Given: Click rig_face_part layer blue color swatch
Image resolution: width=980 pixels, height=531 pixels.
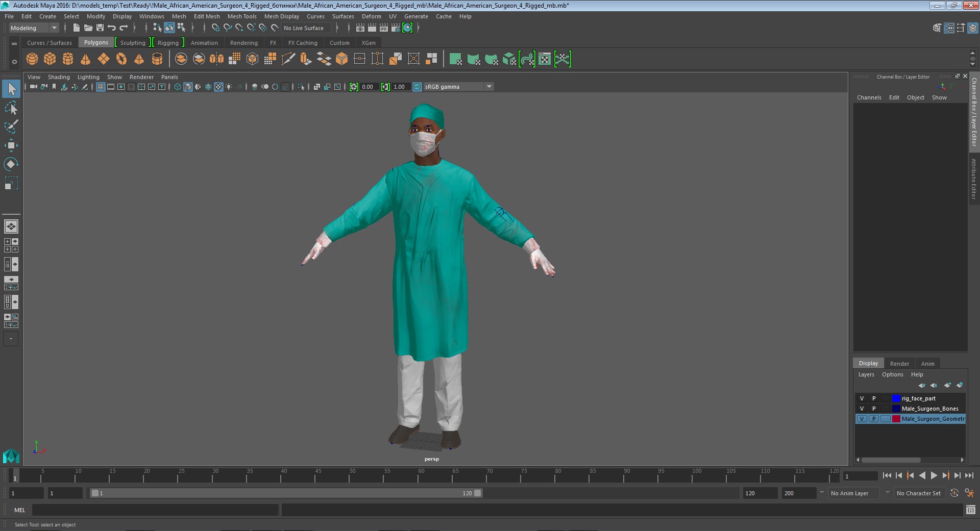Looking at the screenshot, I should pos(896,398).
